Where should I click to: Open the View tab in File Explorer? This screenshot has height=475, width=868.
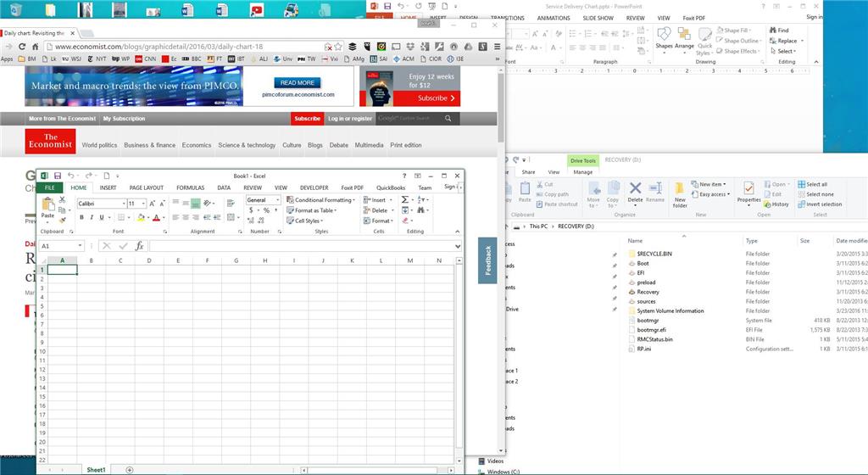pyautogui.click(x=554, y=172)
